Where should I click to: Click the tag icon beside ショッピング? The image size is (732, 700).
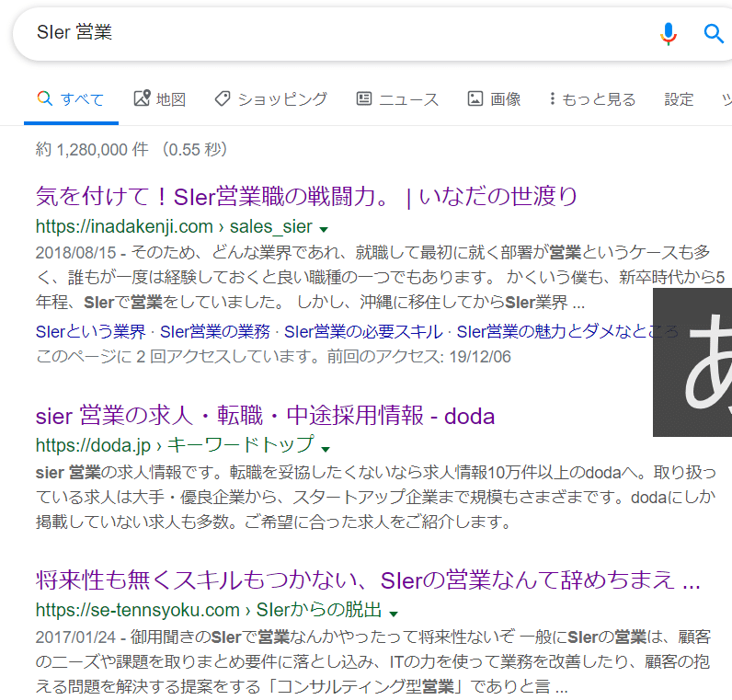[223, 98]
